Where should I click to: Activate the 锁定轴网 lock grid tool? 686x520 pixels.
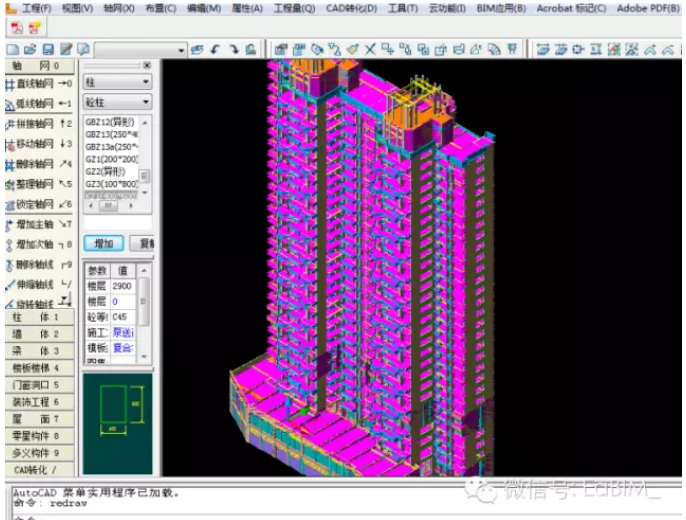click(x=38, y=205)
